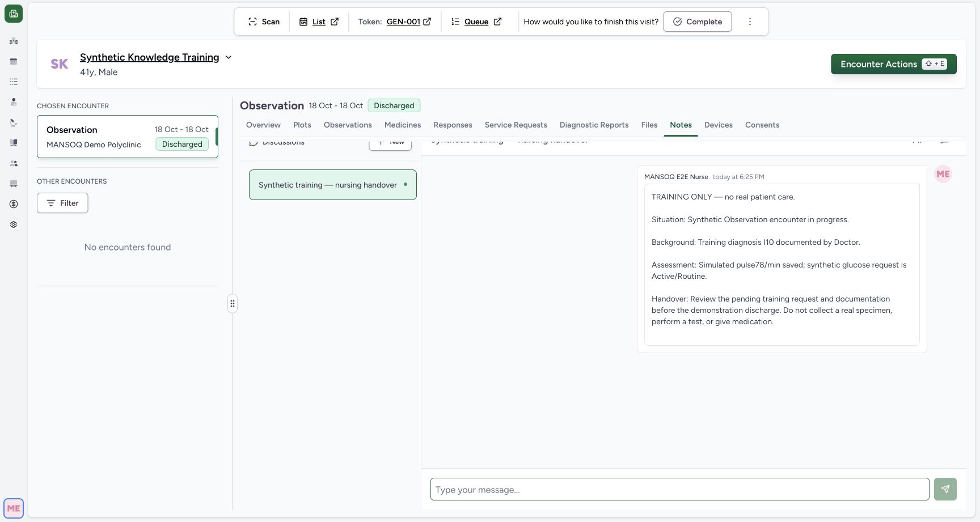Image resolution: width=980 pixels, height=522 pixels.
Task: Click the Filter encounters button
Action: (62, 203)
